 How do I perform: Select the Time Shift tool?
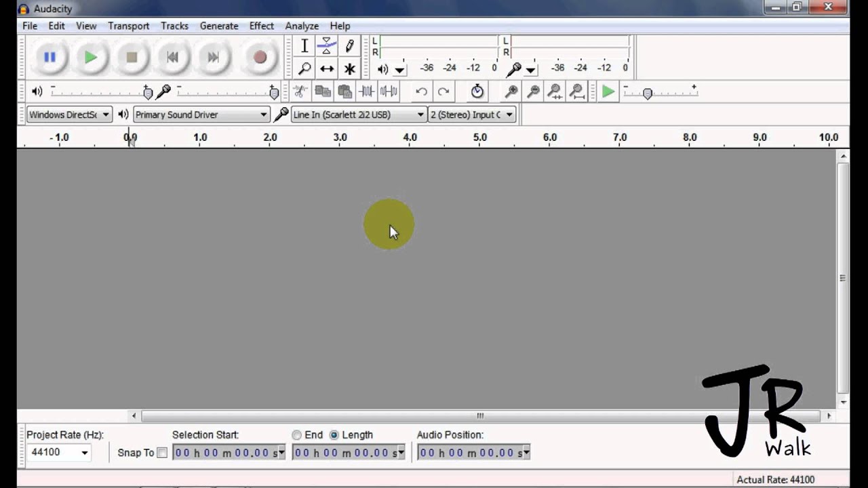(x=327, y=68)
